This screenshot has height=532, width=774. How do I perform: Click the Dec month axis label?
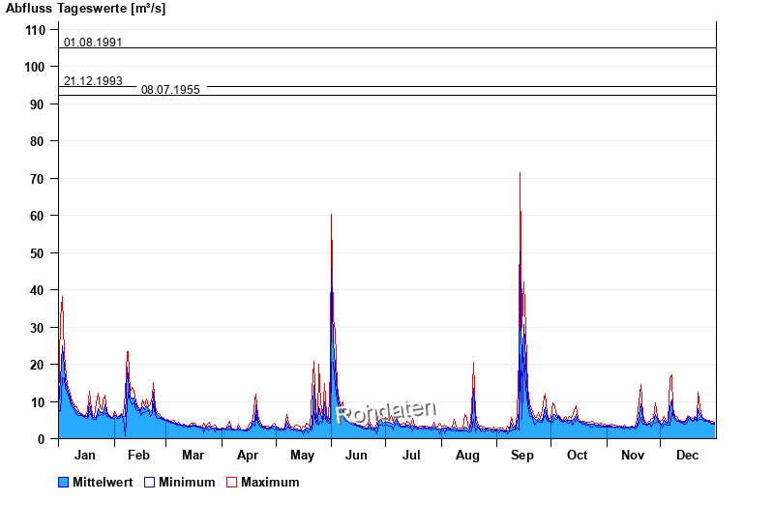coord(687,456)
